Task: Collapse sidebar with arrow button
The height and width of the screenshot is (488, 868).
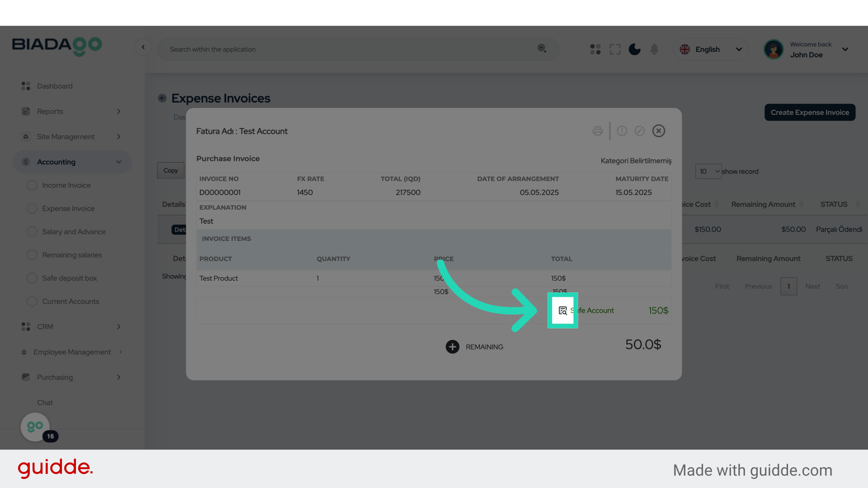Action: [143, 47]
